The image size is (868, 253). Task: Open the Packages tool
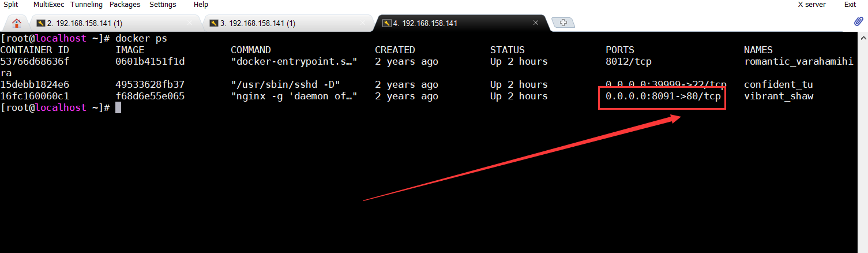tap(125, 5)
